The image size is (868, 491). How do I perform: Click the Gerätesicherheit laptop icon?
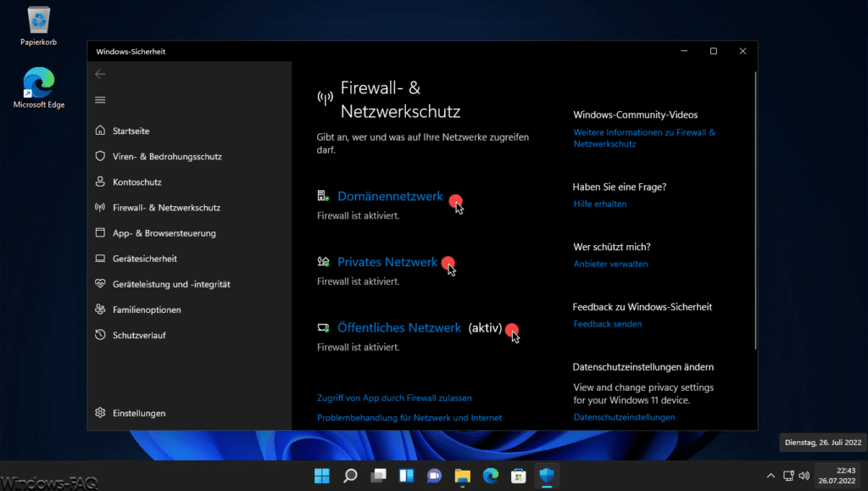(x=100, y=258)
